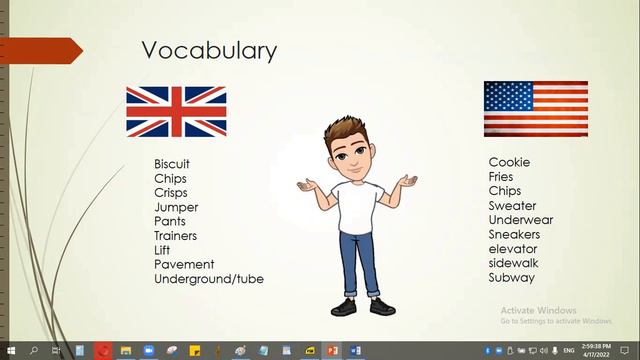This screenshot has height=360, width=640.
Task: Click the Vocabulary slide title
Action: (209, 51)
